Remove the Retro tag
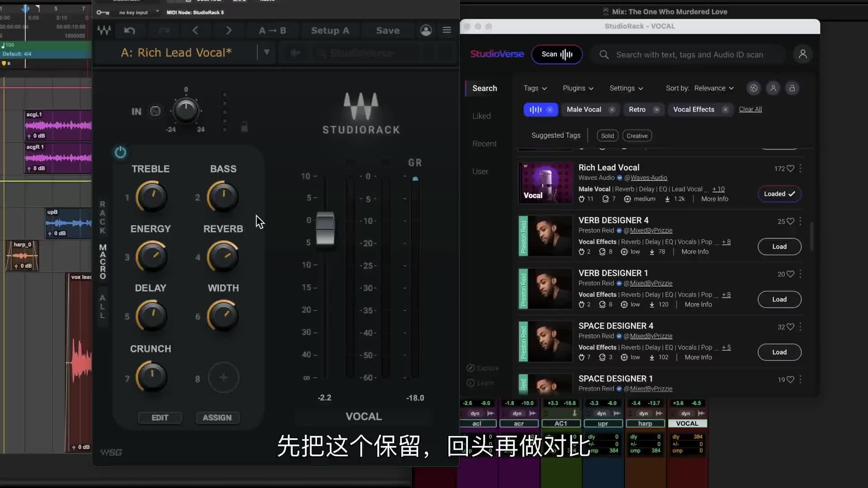868x488 pixels. point(656,109)
